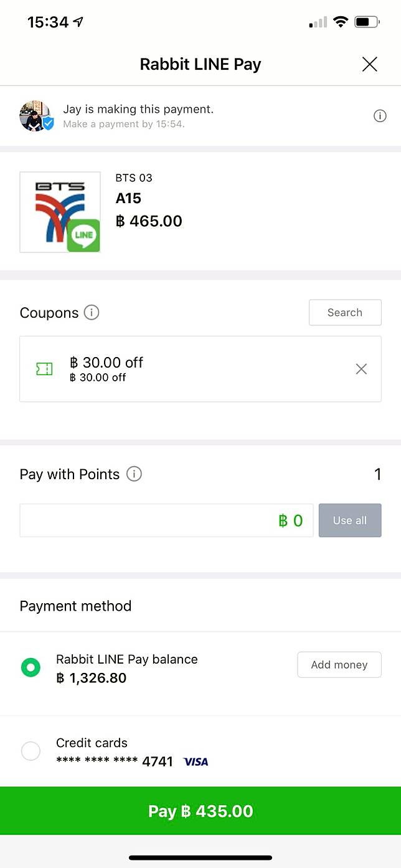Image resolution: width=401 pixels, height=868 pixels.
Task: Tap the Add money button
Action: click(x=339, y=665)
